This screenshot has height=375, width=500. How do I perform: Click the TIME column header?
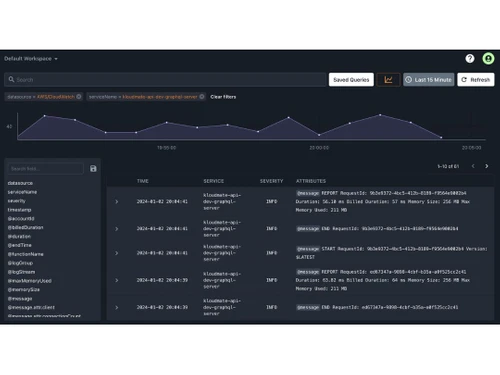143,181
